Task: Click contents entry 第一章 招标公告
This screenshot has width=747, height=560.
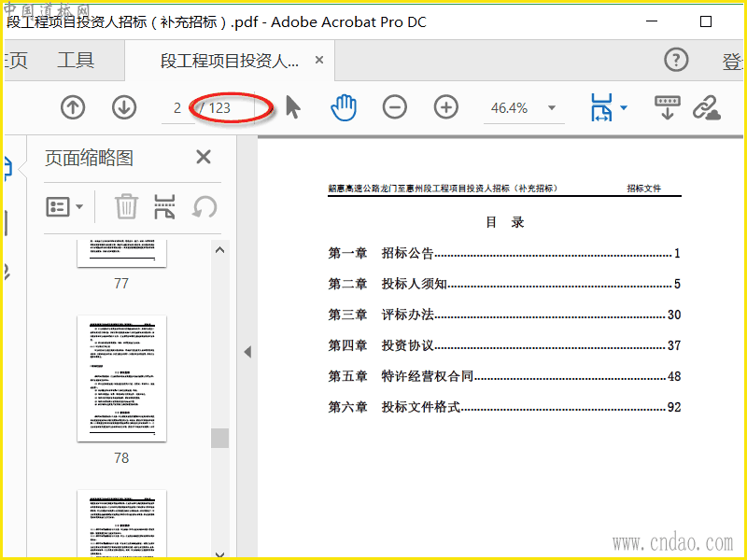Action: pyautogui.click(x=504, y=253)
